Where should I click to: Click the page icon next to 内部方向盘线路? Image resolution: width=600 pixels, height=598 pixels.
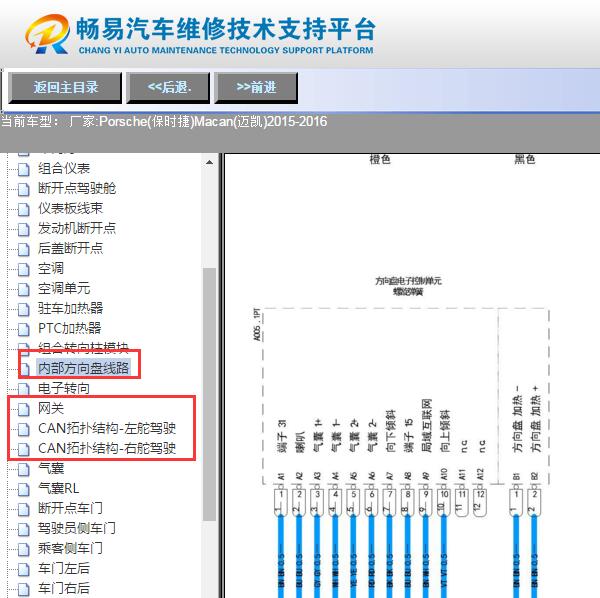[24, 369]
